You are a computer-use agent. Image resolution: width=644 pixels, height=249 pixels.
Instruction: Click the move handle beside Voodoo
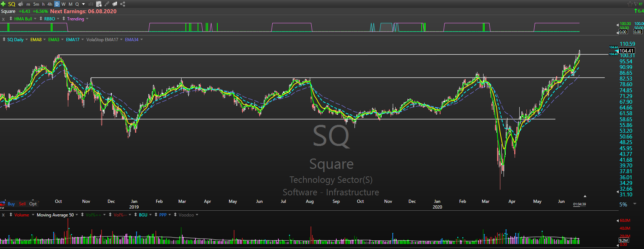coord(175,215)
